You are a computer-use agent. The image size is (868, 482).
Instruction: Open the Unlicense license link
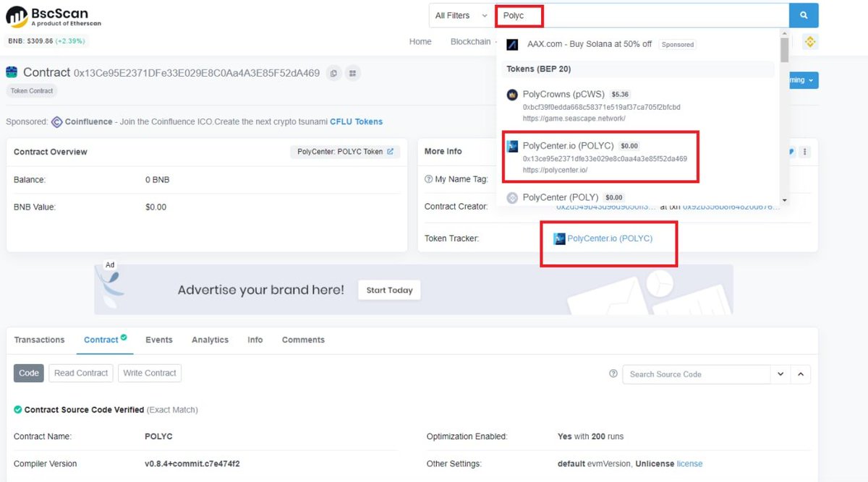coord(689,464)
